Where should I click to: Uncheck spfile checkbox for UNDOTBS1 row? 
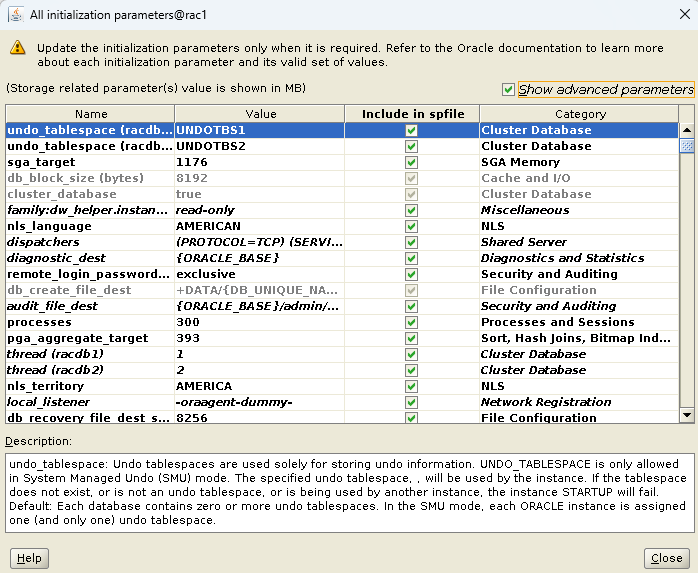(411, 130)
